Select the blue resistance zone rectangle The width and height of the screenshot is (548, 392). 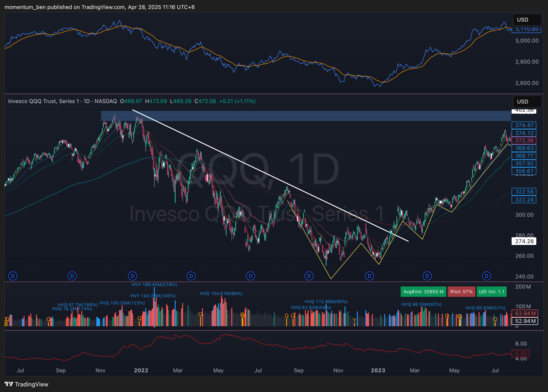(x=306, y=116)
